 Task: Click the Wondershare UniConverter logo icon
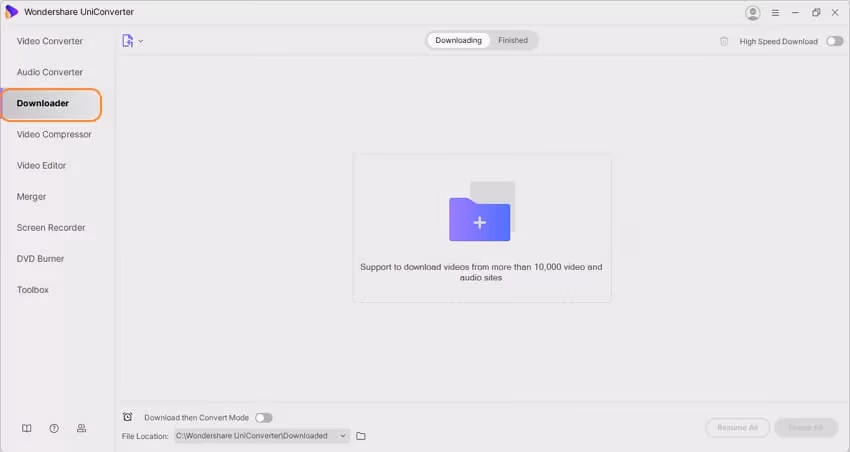[x=11, y=12]
